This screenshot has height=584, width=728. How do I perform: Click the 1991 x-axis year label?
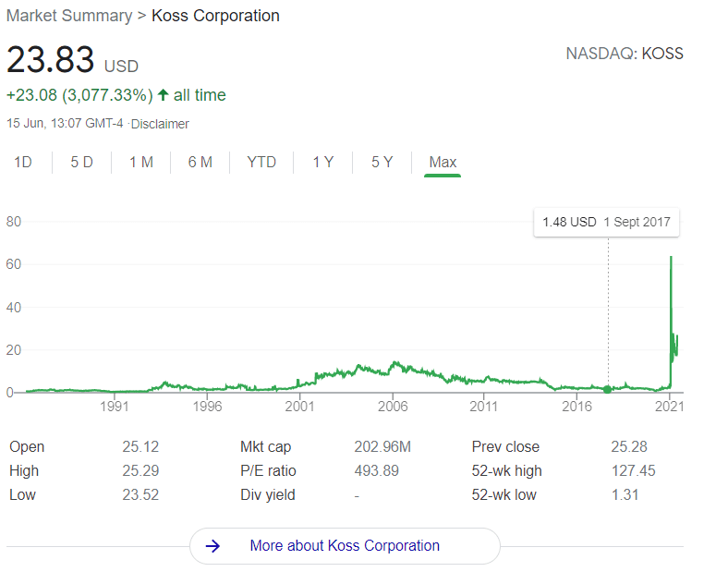(115, 407)
